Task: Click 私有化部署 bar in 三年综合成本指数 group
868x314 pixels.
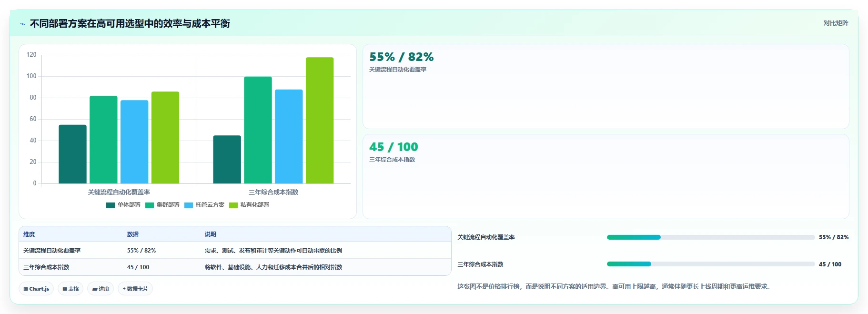Action: 320,120
